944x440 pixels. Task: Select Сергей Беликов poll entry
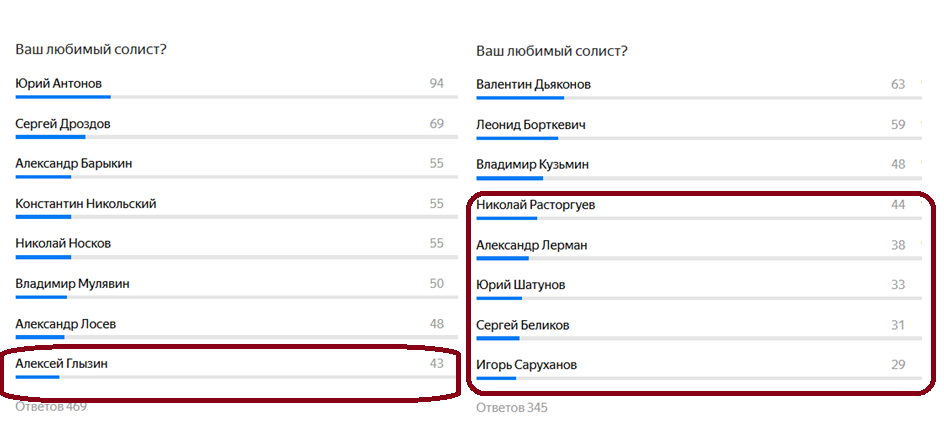coord(523,325)
